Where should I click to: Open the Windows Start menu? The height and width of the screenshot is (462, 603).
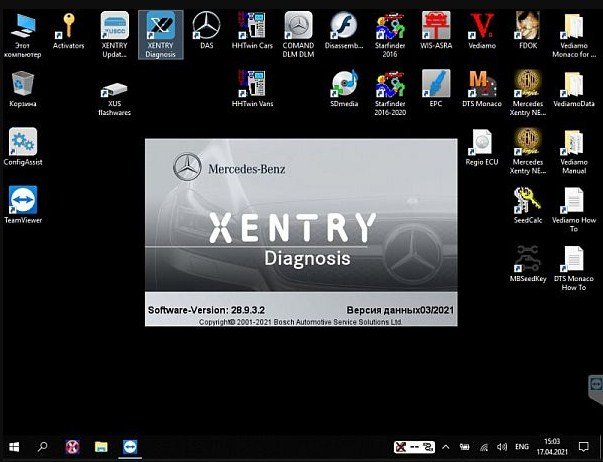[14, 446]
